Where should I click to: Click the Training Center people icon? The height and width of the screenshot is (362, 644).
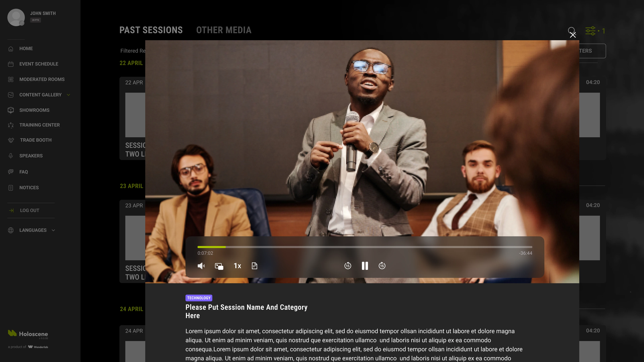coord(11,125)
